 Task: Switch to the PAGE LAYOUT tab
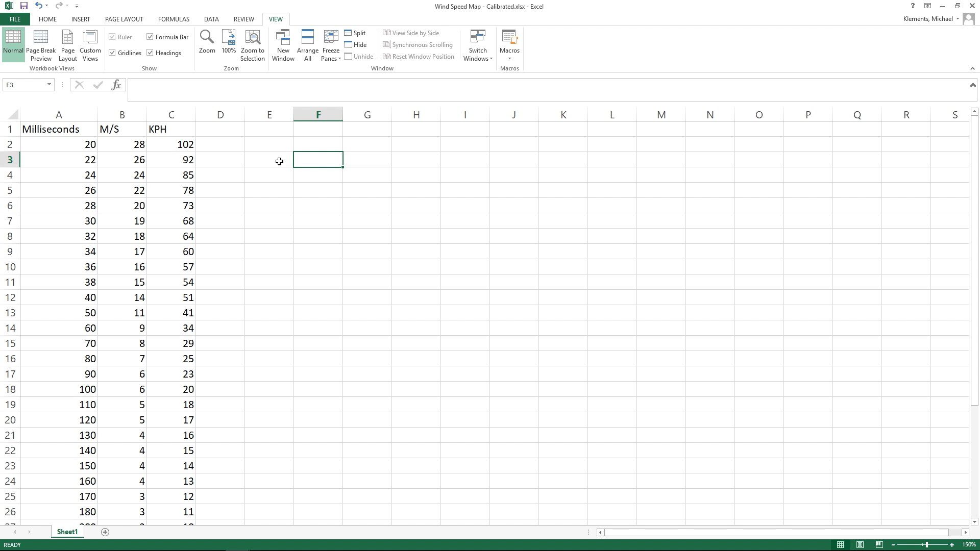tap(124, 19)
